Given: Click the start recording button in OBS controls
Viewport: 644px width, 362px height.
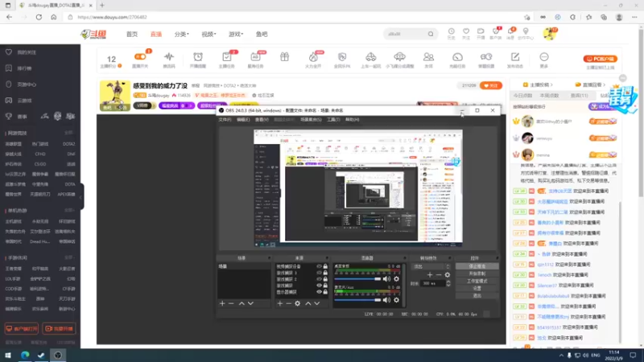Looking at the screenshot, I should point(477,274).
